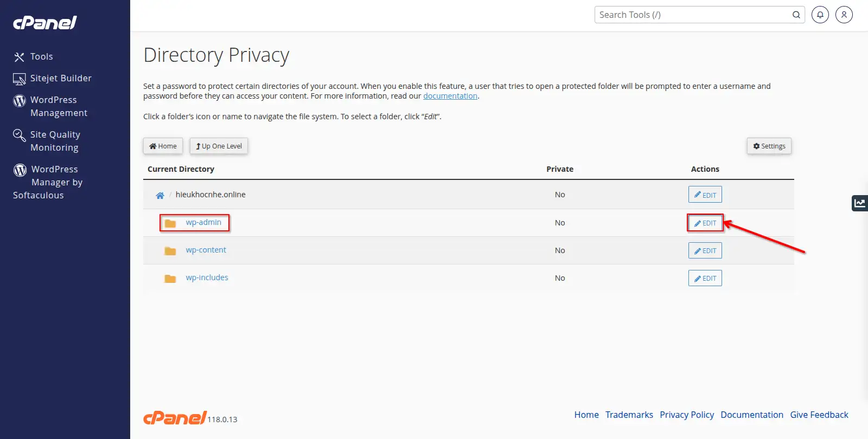Open the statistics side panel icon

(x=860, y=203)
